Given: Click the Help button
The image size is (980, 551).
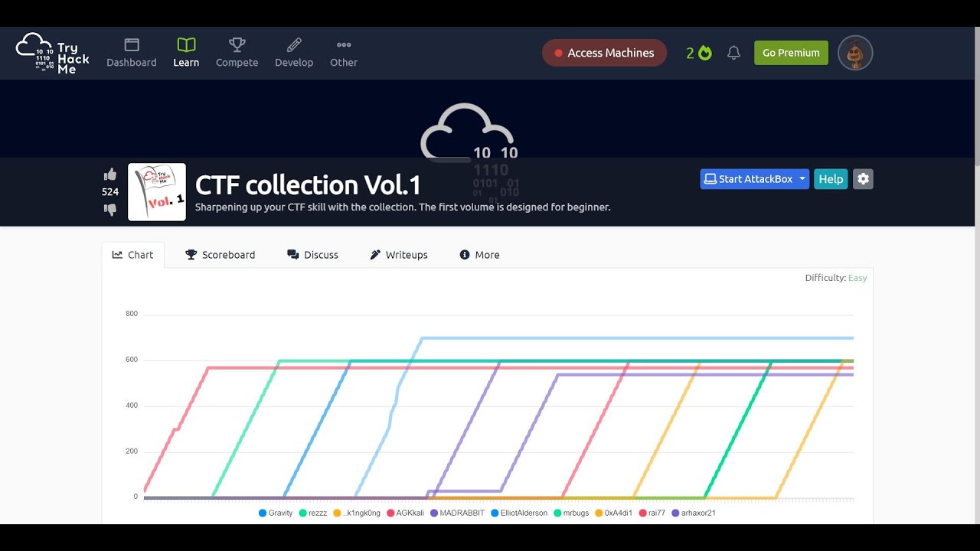Looking at the screenshot, I should pos(831,179).
